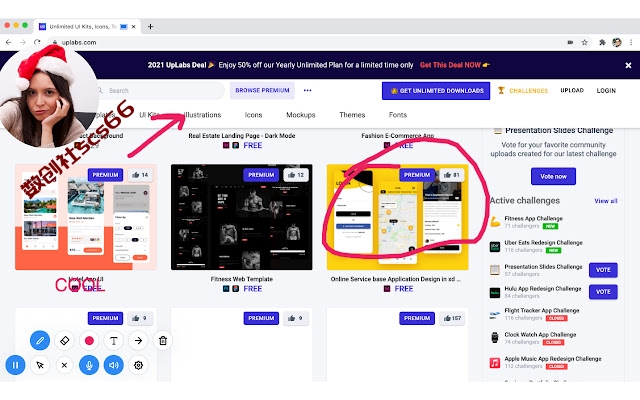Open Apple Music App Redesign Challenge
The width and height of the screenshot is (640, 400).
(x=553, y=358)
